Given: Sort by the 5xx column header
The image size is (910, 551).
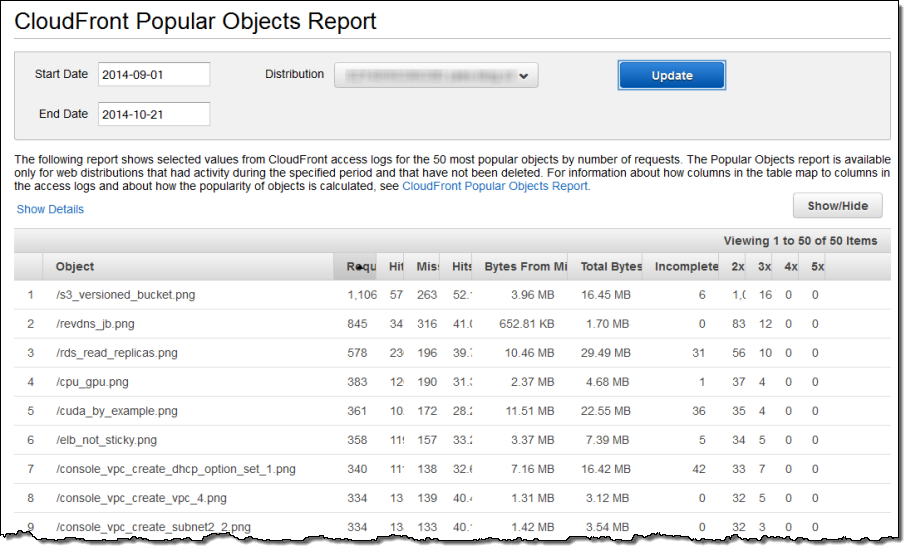Looking at the screenshot, I should tap(816, 267).
